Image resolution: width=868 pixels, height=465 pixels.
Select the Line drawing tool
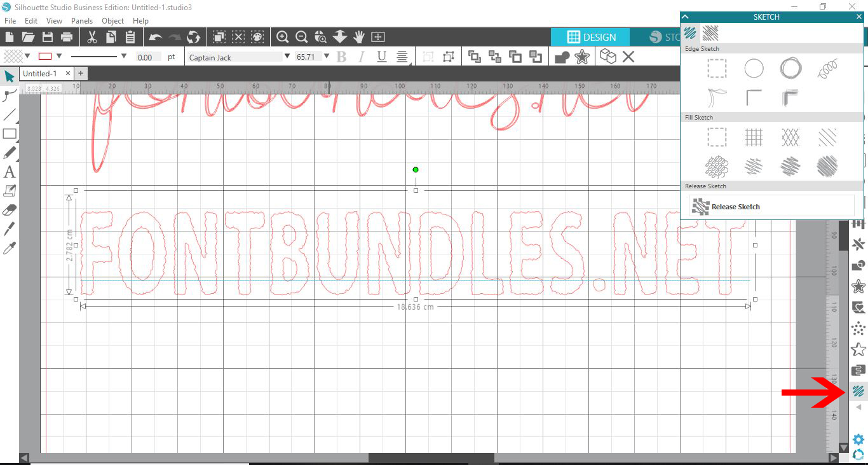coord(10,115)
